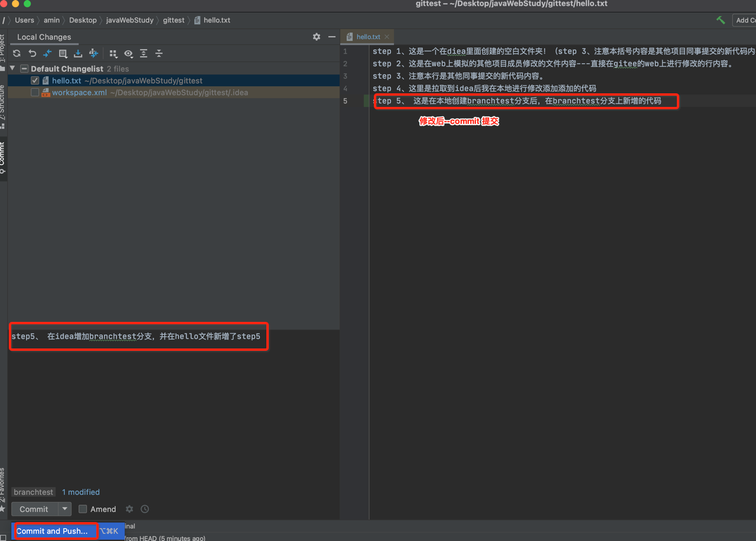Click editor line starting with step 4
756x541 pixels.
pos(484,89)
